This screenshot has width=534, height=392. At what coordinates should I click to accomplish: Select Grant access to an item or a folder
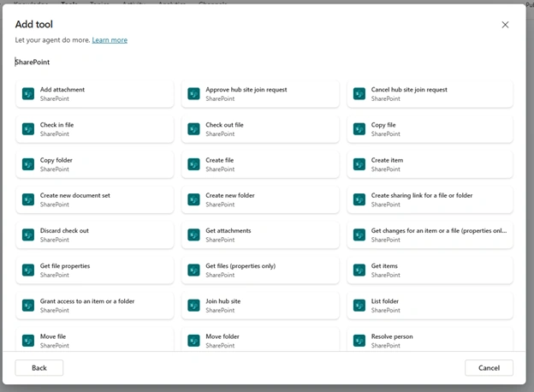click(87, 301)
